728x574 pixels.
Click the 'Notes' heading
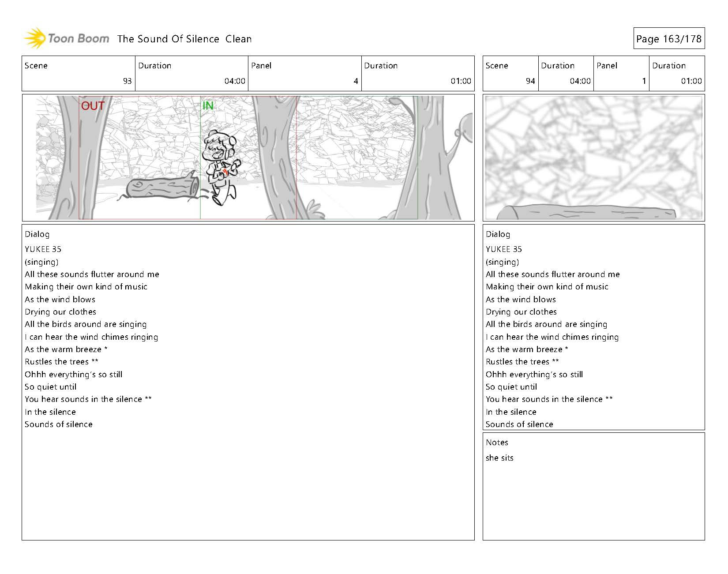click(x=497, y=442)
